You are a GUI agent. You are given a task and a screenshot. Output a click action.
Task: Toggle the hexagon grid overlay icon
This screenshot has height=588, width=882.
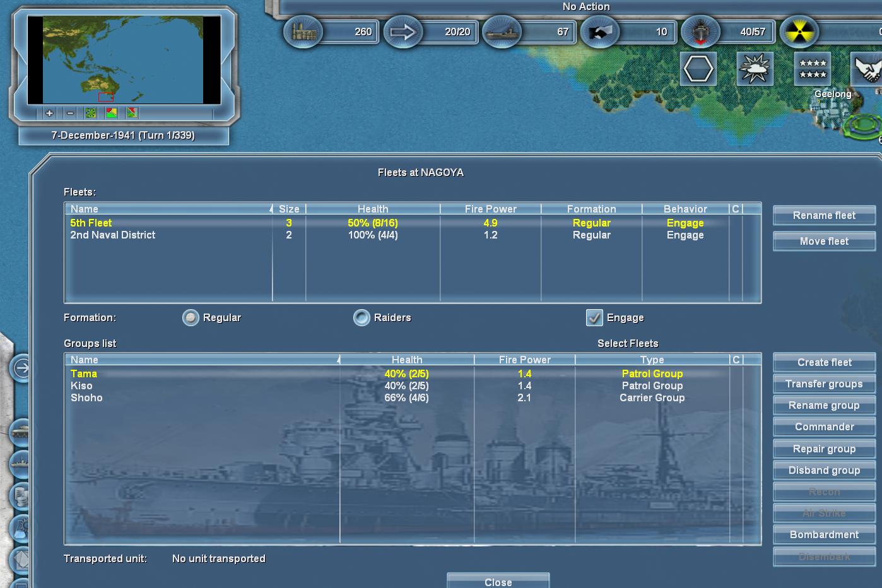tap(698, 69)
